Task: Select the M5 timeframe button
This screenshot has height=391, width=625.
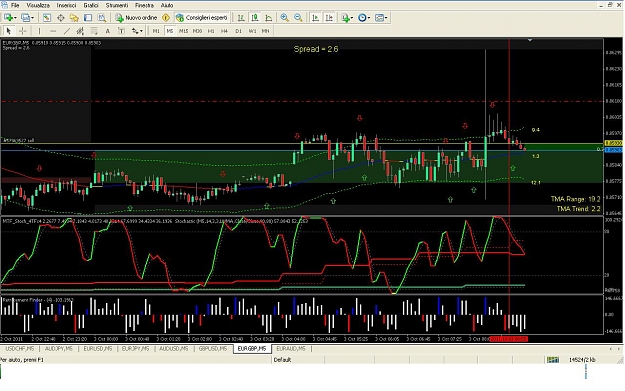Action: (170, 31)
